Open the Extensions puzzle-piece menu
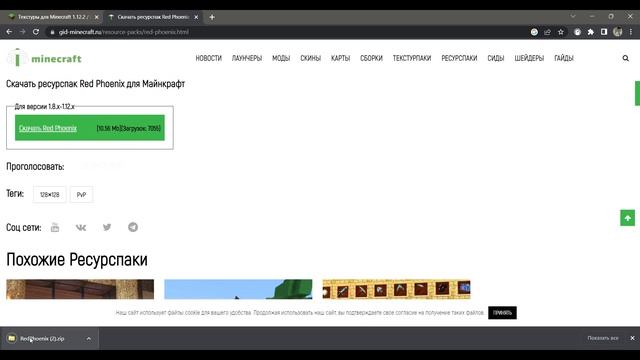The width and height of the screenshot is (640, 360). (591, 32)
